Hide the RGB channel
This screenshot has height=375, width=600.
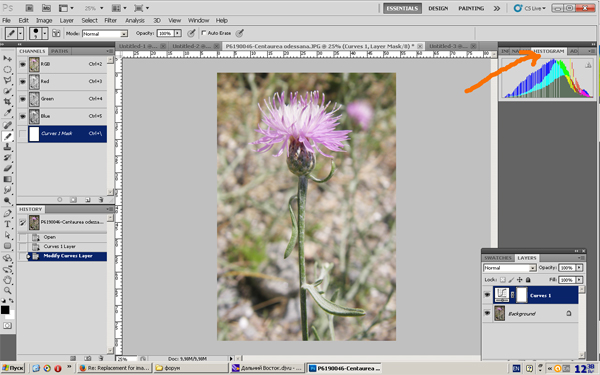pyautogui.click(x=22, y=64)
